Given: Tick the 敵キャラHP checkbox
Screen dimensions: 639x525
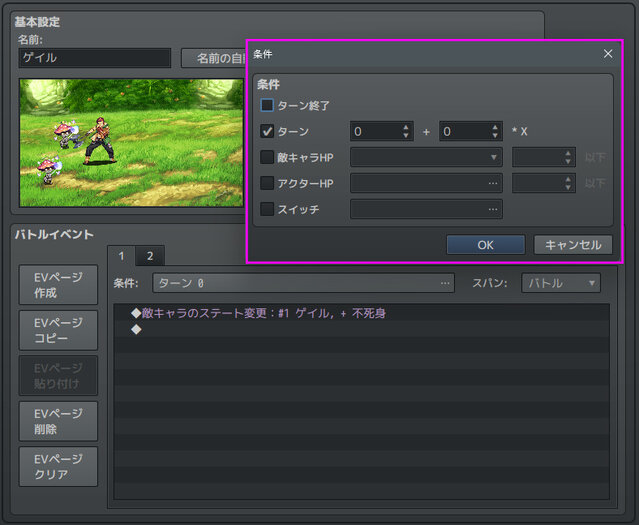Looking at the screenshot, I should (x=267, y=157).
